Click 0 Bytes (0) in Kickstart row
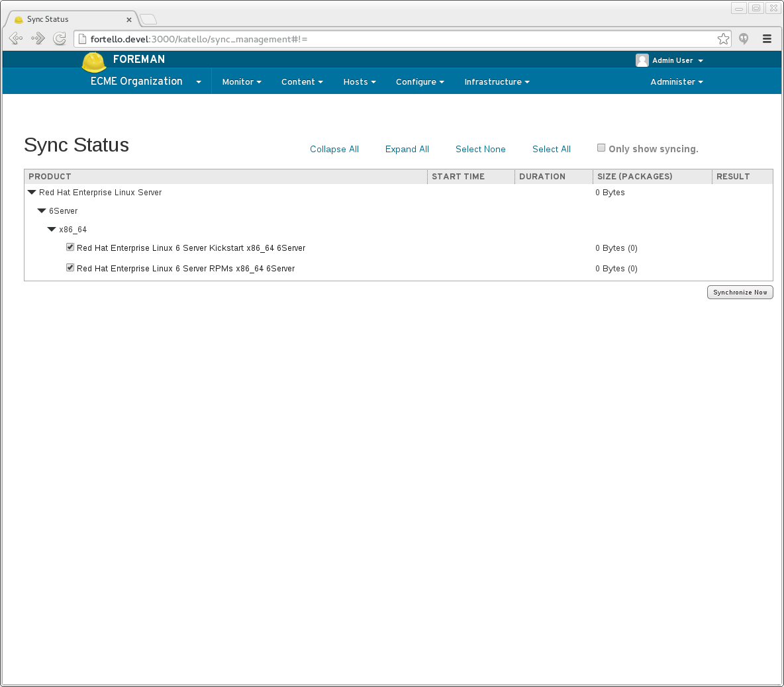Viewport: 784px width, 687px height. [x=616, y=248]
